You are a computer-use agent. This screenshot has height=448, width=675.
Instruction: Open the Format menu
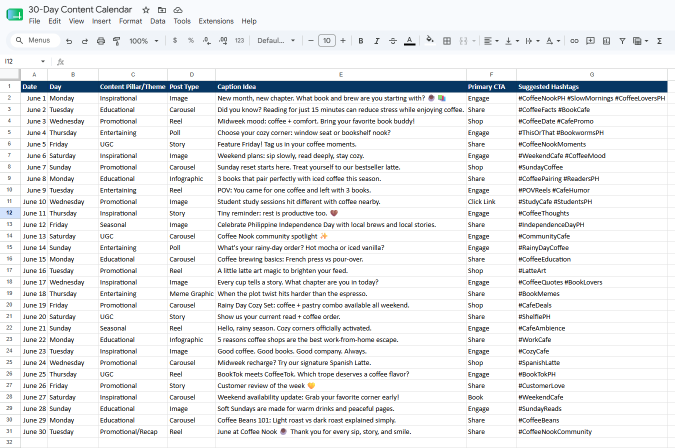click(x=130, y=21)
